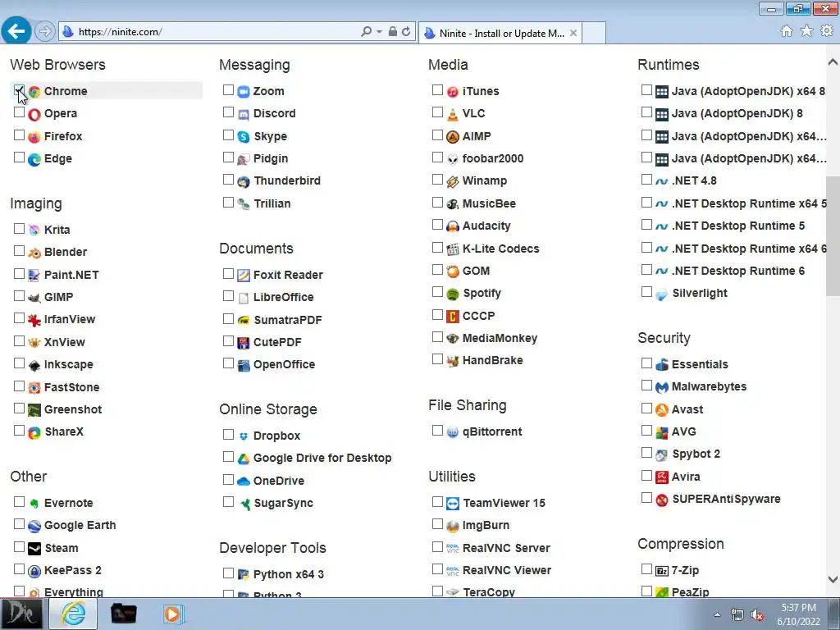Tick the VLC checkbox
Screen dimensions: 840x630
coord(437,112)
